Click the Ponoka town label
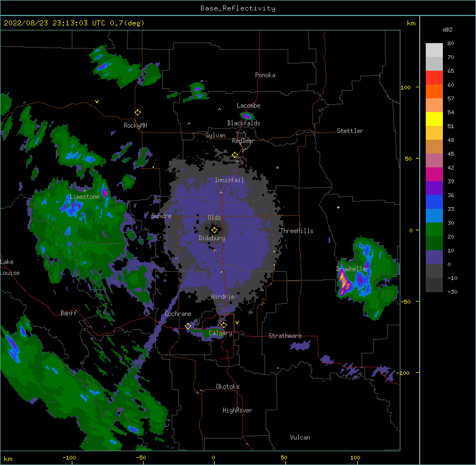Image resolution: width=476 pixels, height=465 pixels. pos(265,75)
